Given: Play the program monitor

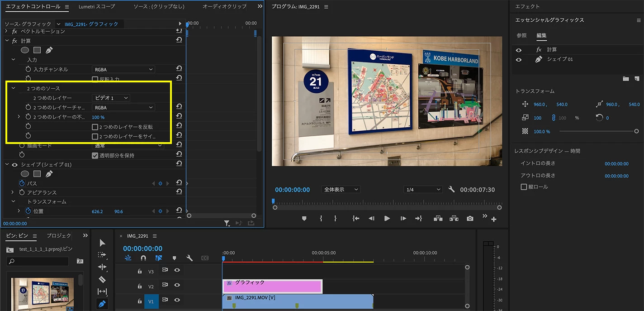Looking at the screenshot, I should [387, 218].
